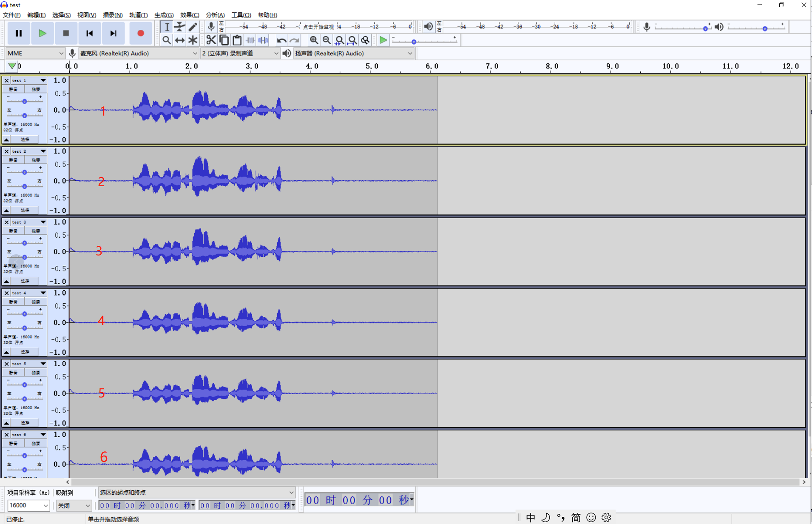Choose the Draw pencil tool

point(193,27)
